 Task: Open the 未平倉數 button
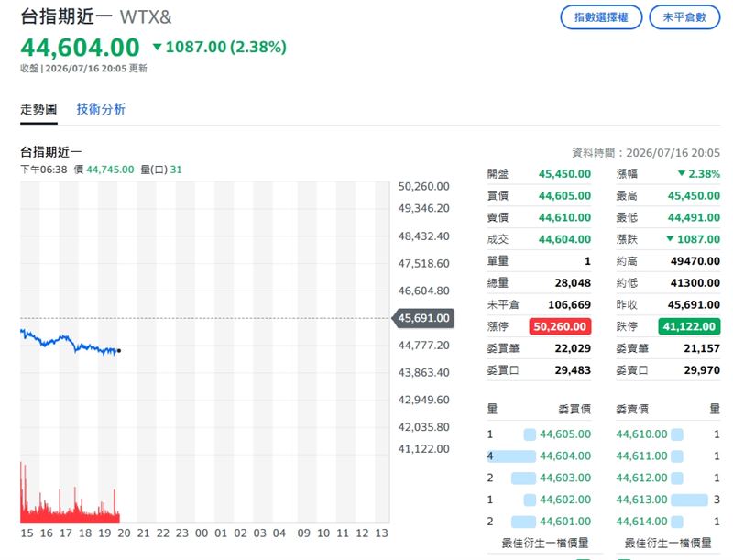pyautogui.click(x=684, y=17)
